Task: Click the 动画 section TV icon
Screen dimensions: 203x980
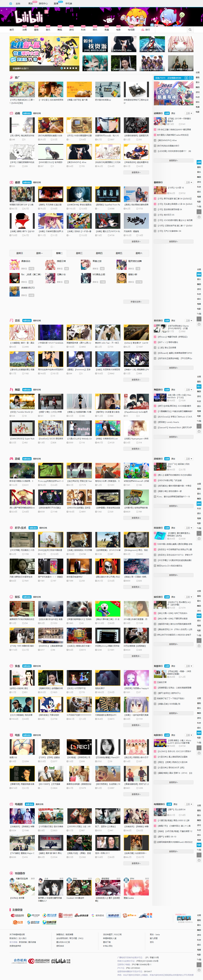Action: (x=11, y=113)
